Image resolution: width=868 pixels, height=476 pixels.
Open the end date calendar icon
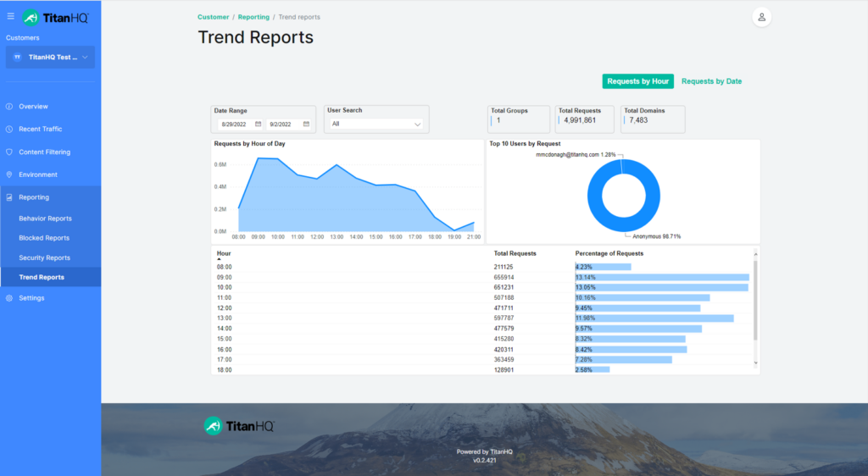pyautogui.click(x=306, y=124)
